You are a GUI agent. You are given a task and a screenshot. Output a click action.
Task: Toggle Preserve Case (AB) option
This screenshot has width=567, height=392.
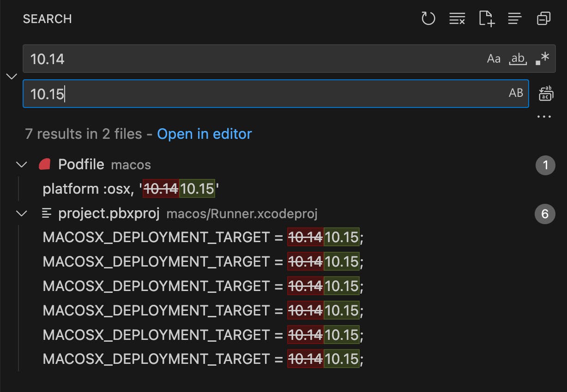[516, 93]
